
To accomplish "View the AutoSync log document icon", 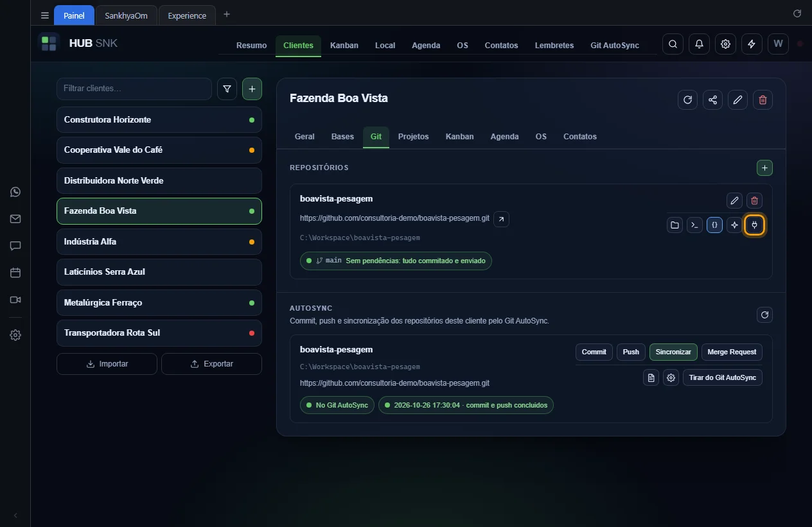I will (x=651, y=378).
